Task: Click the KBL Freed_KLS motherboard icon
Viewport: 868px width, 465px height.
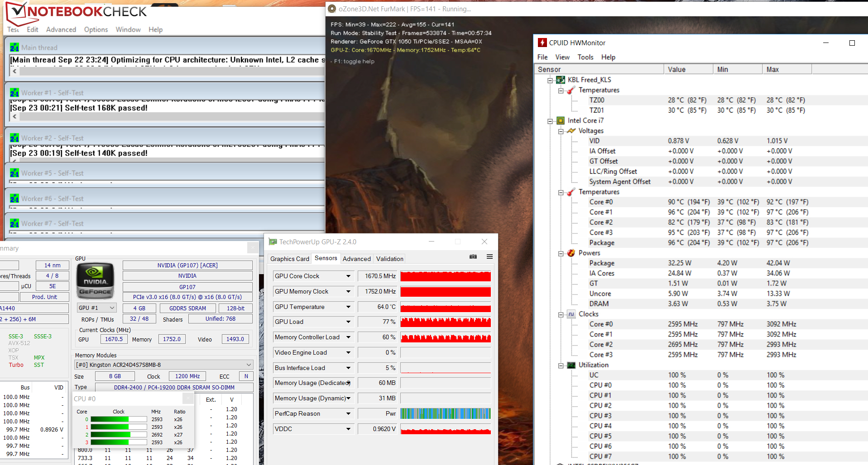Action: point(561,80)
